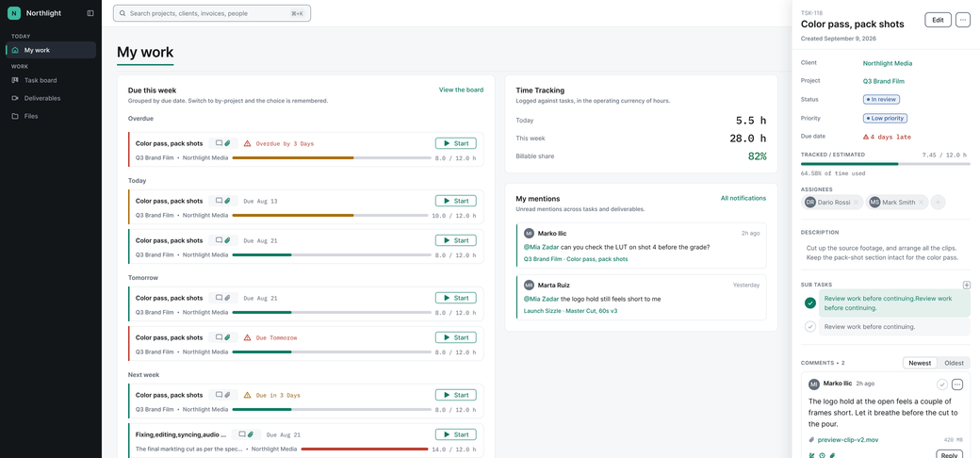Screen dimensions: 980x458
Task: Click the paperclip icon beside preview-clip-v2.mov
Action: (812, 439)
